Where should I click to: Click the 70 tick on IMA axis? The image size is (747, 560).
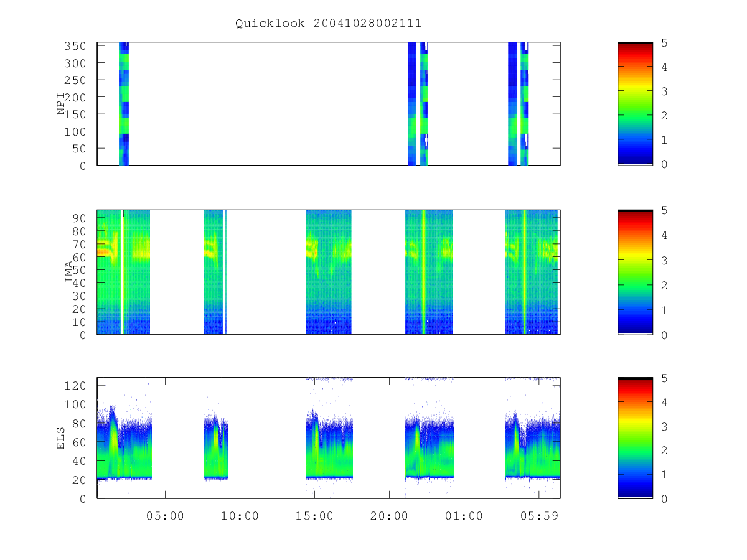(79, 244)
